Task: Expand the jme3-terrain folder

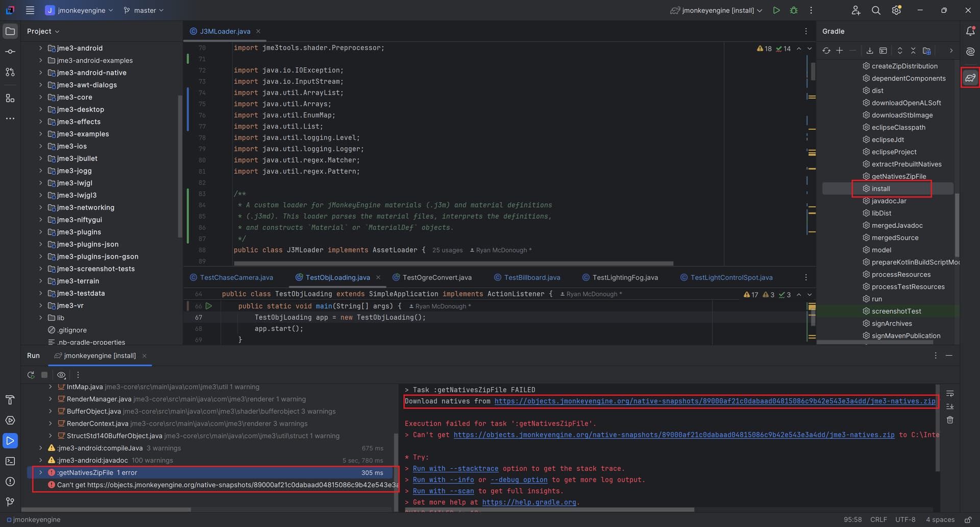Action: click(40, 281)
